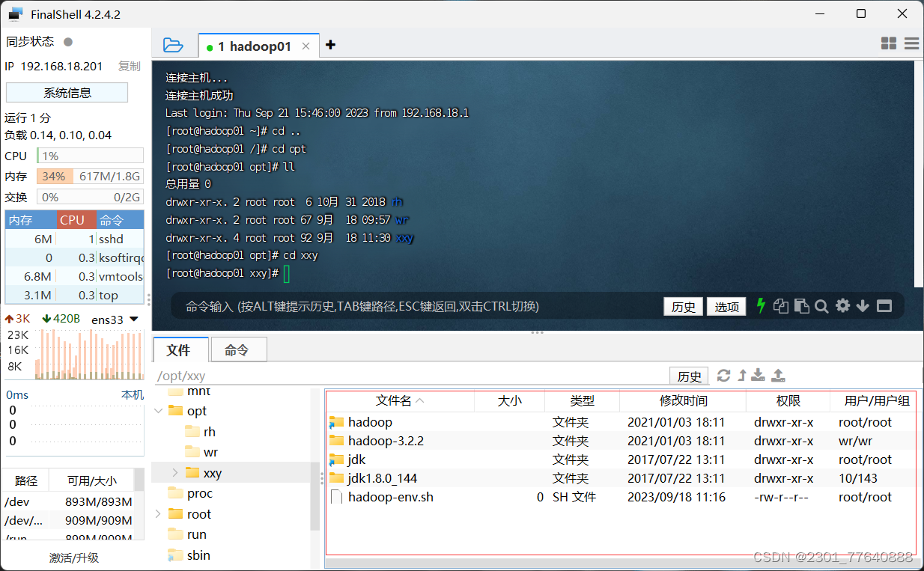Open terminal search magnifier icon
Image resolution: width=924 pixels, height=571 pixels.
(821, 305)
